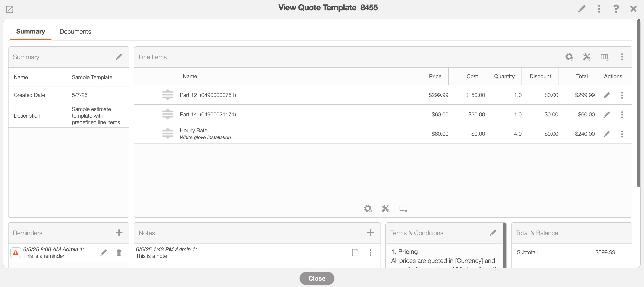Click the edit pencil in title bar

click(x=581, y=9)
